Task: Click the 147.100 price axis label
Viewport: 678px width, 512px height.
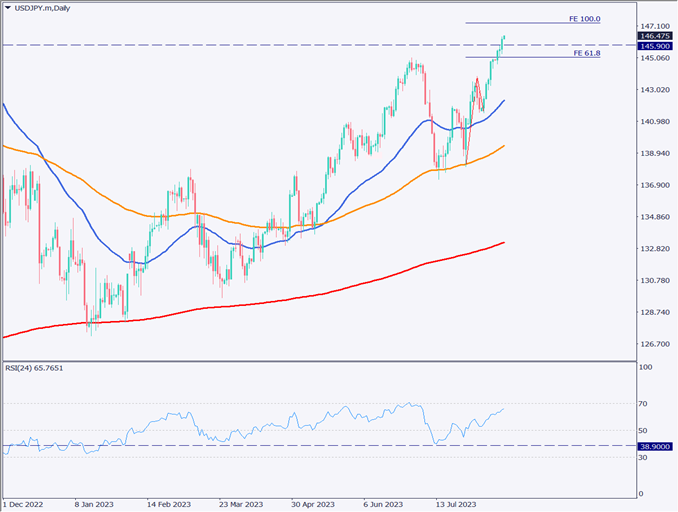Action: (654, 26)
